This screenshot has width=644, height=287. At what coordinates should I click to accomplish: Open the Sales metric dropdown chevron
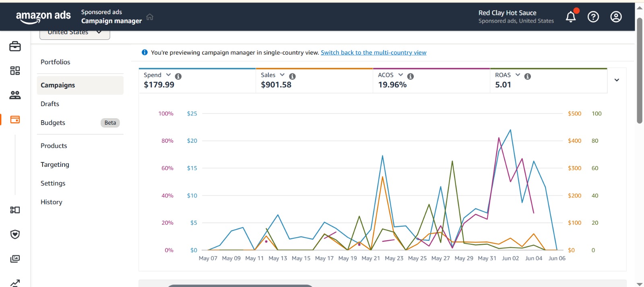(282, 75)
